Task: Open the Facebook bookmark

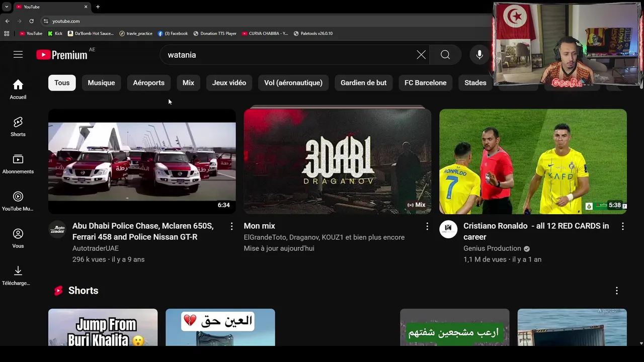Action: [x=173, y=34]
